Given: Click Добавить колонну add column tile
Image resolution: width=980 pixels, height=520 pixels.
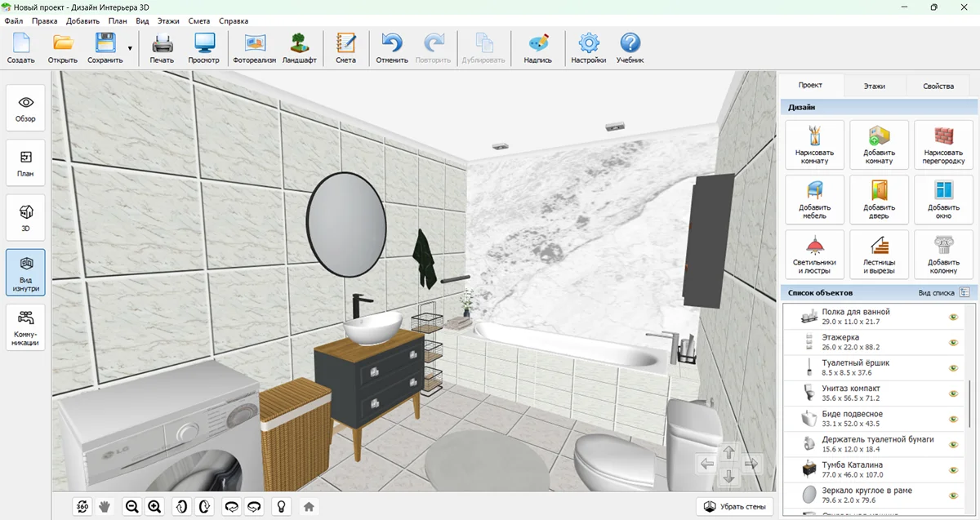Looking at the screenshot, I should [x=944, y=254].
